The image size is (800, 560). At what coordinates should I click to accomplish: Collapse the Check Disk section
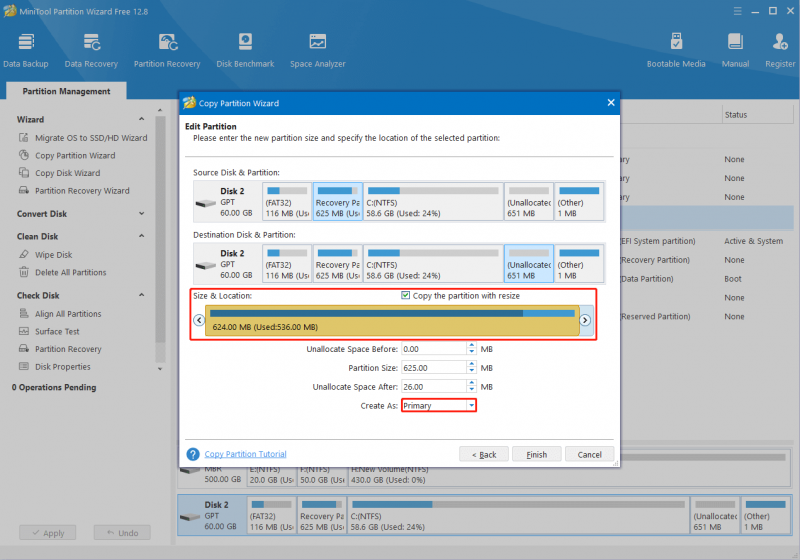pos(141,295)
